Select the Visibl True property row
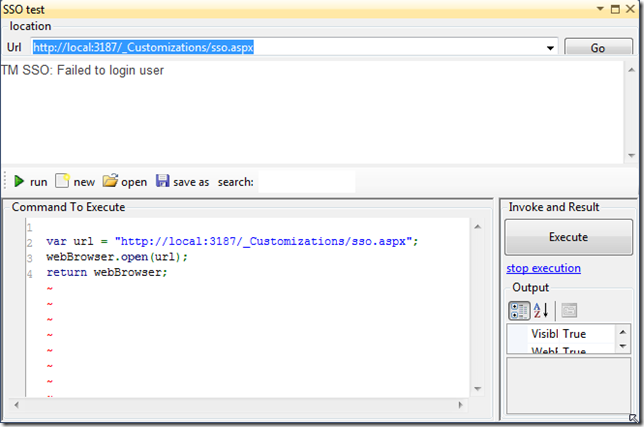 point(561,334)
